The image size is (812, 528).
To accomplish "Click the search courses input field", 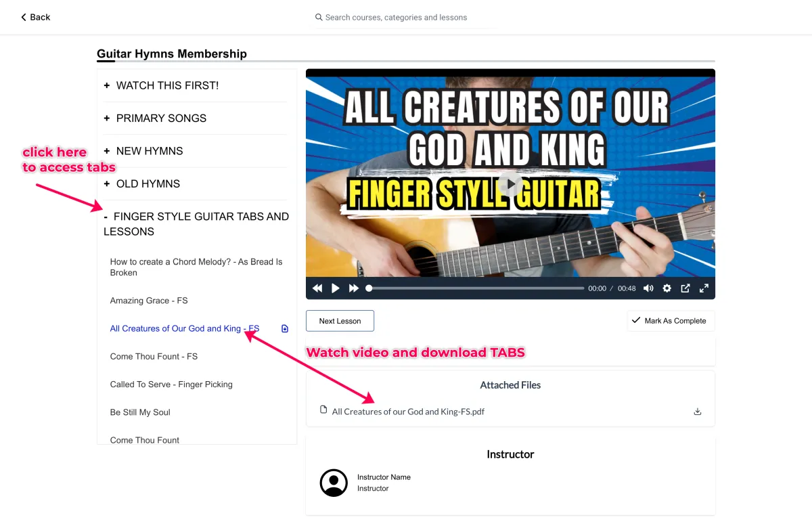I will click(405, 18).
